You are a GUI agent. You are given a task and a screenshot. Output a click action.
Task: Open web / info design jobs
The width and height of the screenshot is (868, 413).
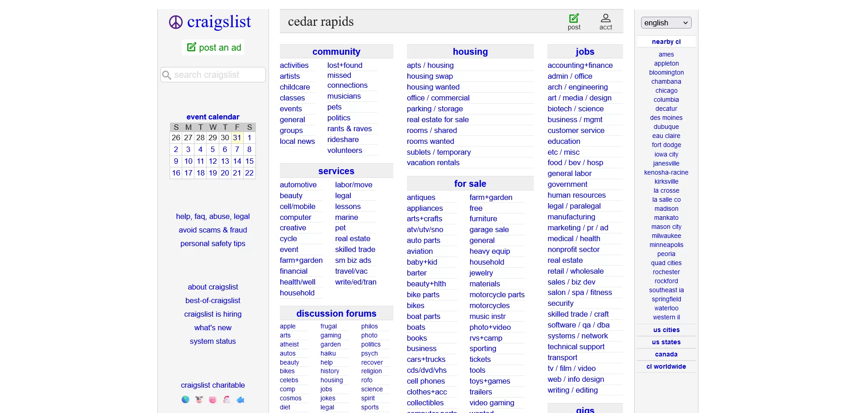click(576, 379)
